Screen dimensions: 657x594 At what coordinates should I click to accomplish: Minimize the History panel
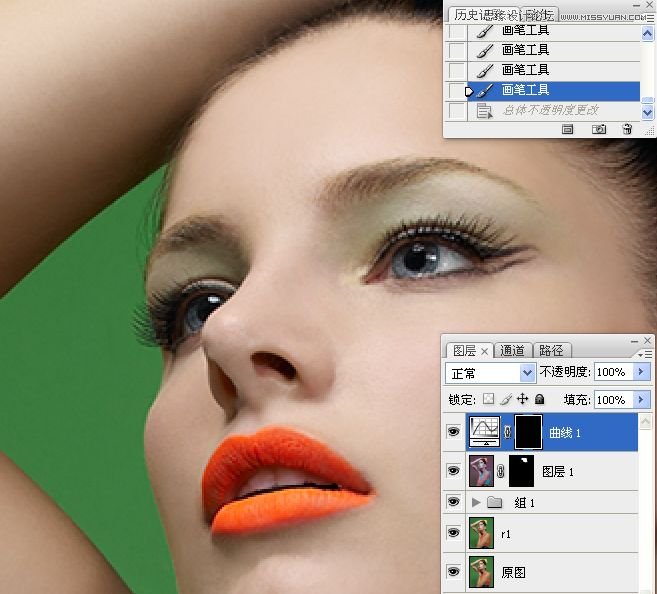point(636,5)
